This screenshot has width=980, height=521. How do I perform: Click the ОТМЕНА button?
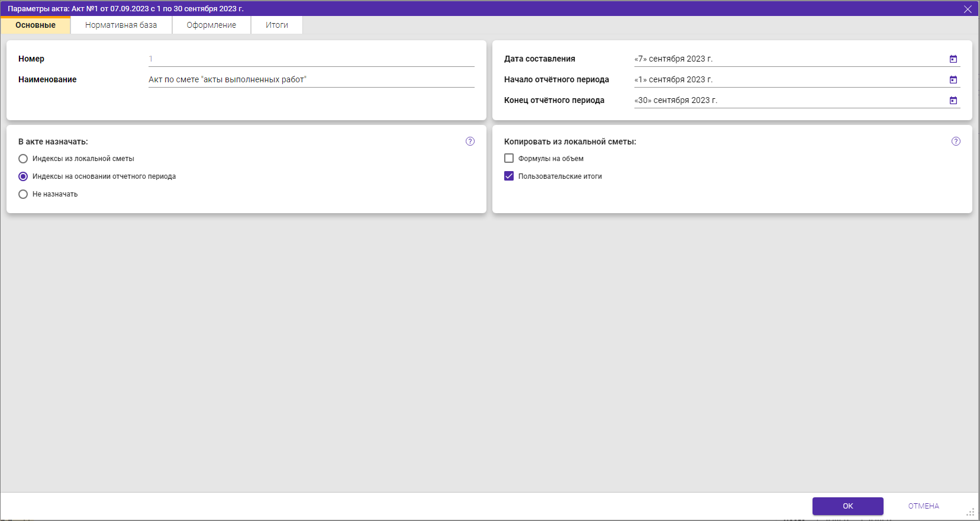(923, 506)
